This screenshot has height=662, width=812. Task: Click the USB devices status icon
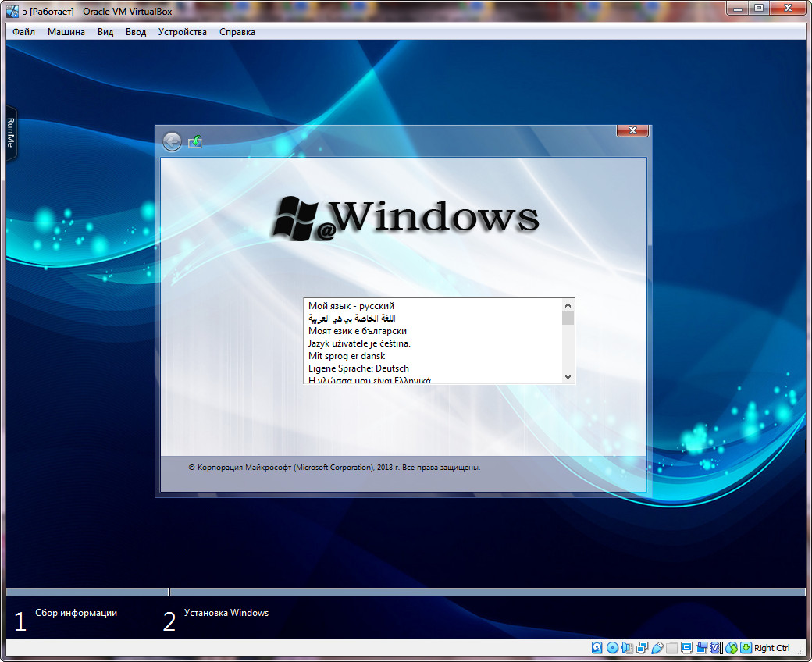[657, 647]
